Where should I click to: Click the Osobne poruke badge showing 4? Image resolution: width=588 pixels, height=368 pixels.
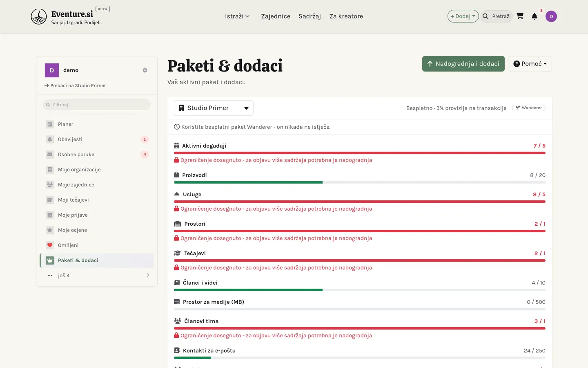point(145,155)
